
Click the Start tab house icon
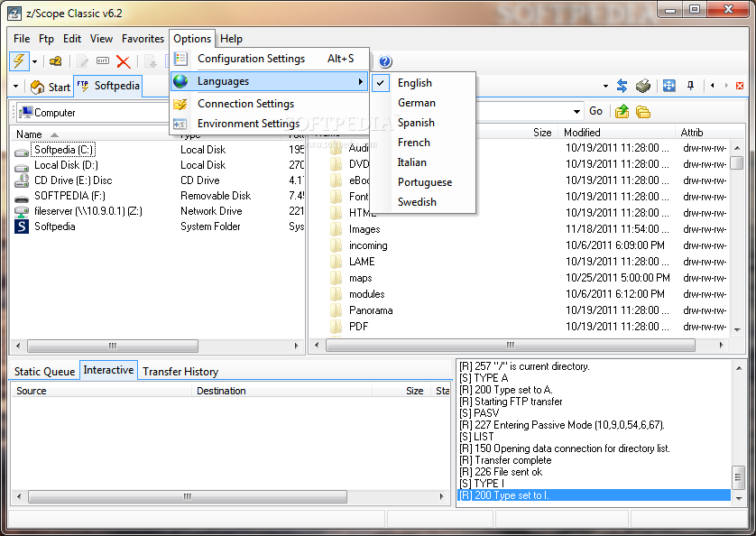point(37,87)
